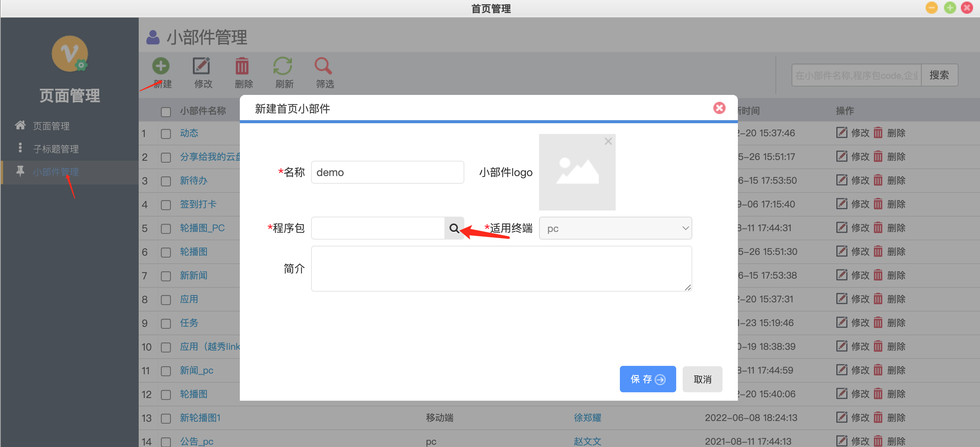
Task: Click the 修改 edit toolbar icon
Action: coord(202,66)
